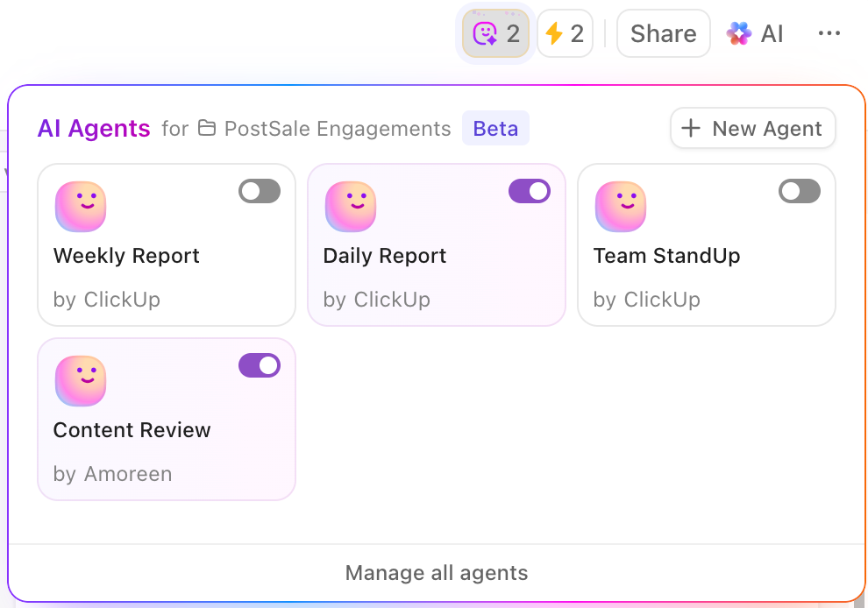Open the Weekly Report agent title

click(x=126, y=256)
